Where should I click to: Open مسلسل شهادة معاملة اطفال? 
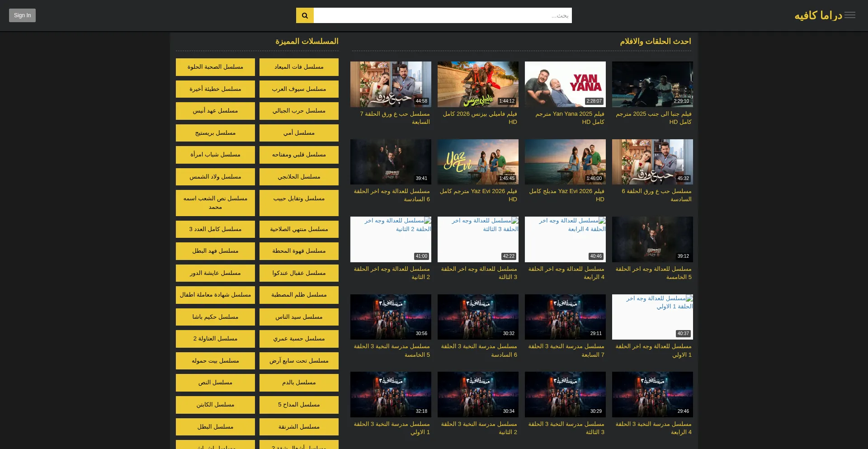tap(215, 295)
